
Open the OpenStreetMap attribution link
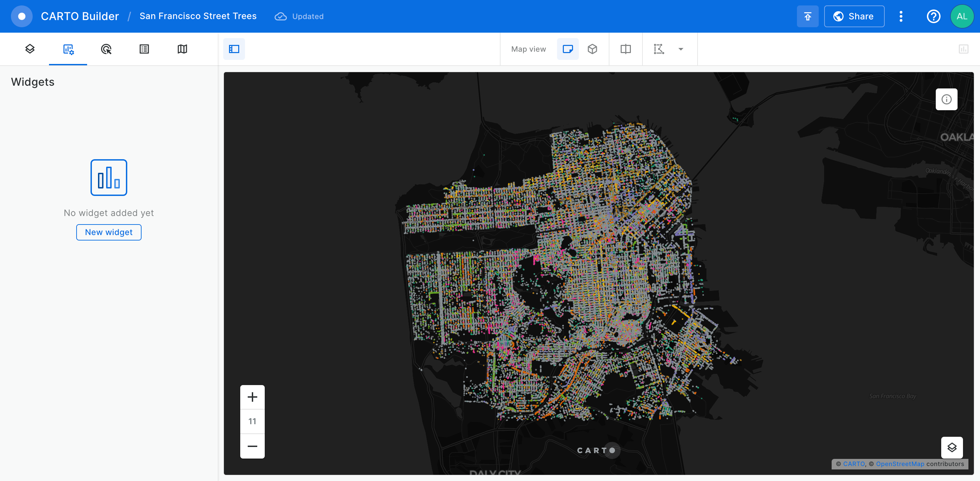(900, 464)
